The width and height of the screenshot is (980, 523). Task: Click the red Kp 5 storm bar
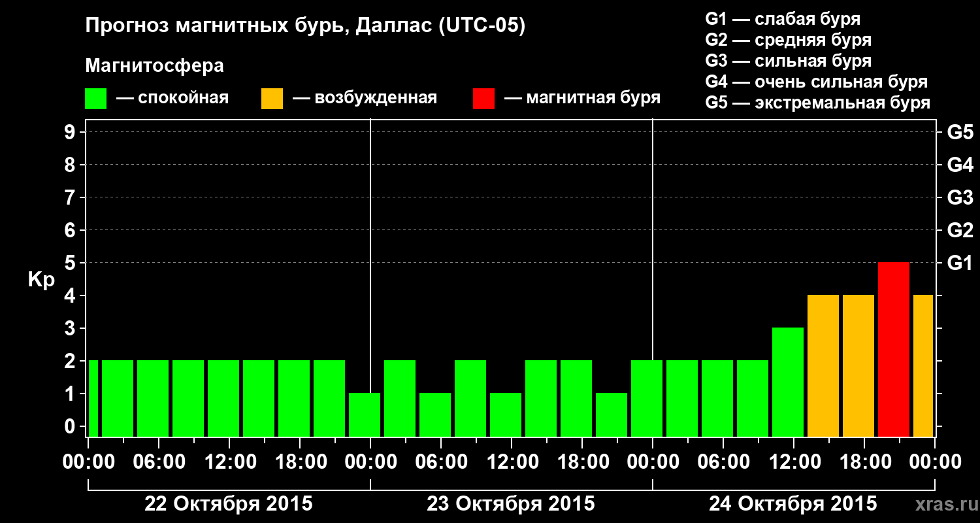(x=894, y=349)
